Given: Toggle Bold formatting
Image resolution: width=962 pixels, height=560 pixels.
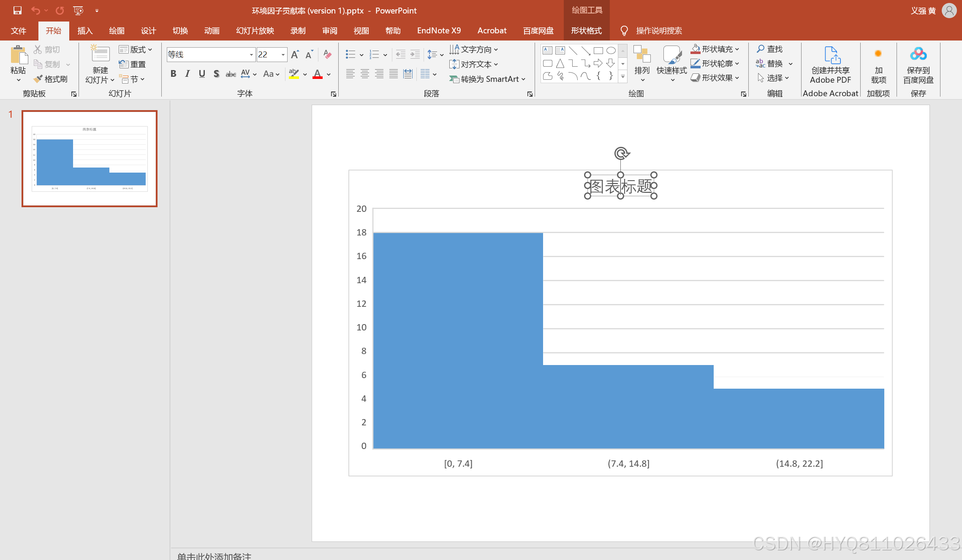Looking at the screenshot, I should [x=173, y=74].
